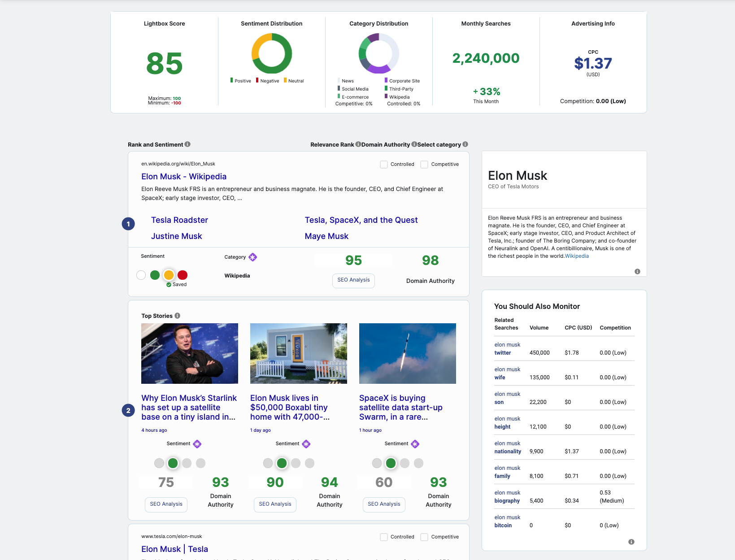Click the info icon next to Rank and Sentiment
The image size is (735, 560).
[x=188, y=144]
